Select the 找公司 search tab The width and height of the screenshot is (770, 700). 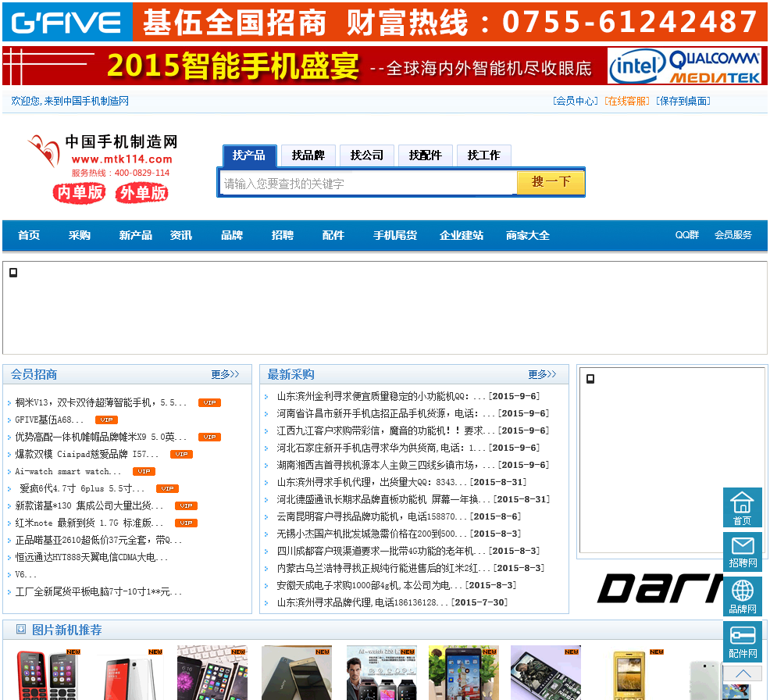click(x=367, y=155)
